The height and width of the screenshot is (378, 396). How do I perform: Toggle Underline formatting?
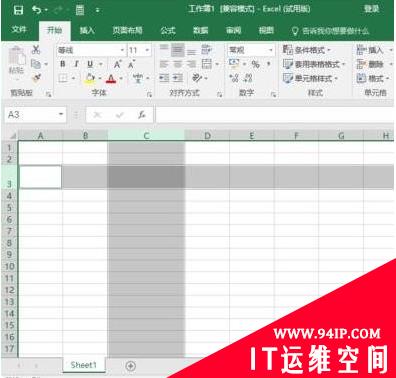click(90, 64)
